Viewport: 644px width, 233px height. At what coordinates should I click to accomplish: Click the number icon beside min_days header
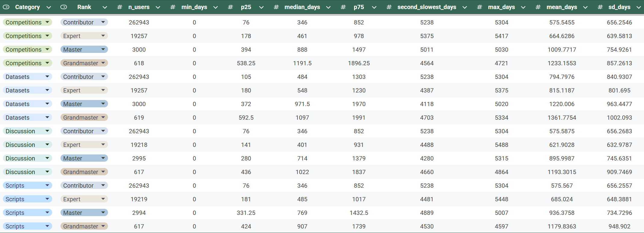point(173,7)
